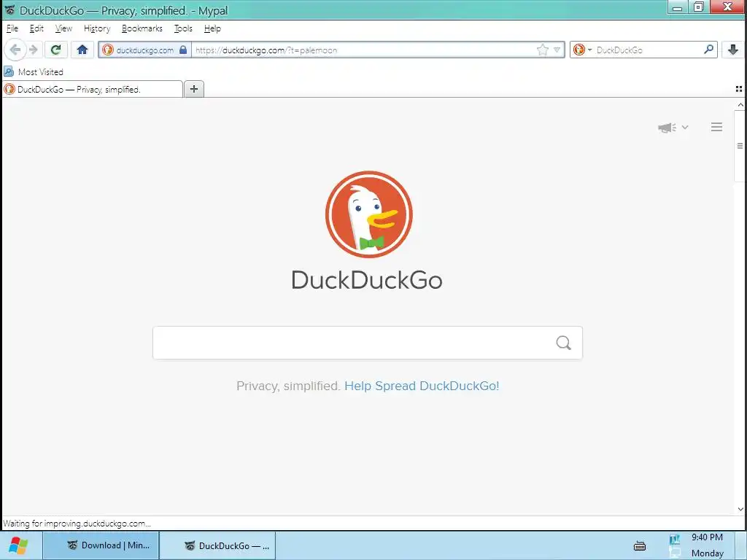Image resolution: width=747 pixels, height=560 pixels.
Task: Click the DuckDuckGo wordmark text
Action: 367,280
